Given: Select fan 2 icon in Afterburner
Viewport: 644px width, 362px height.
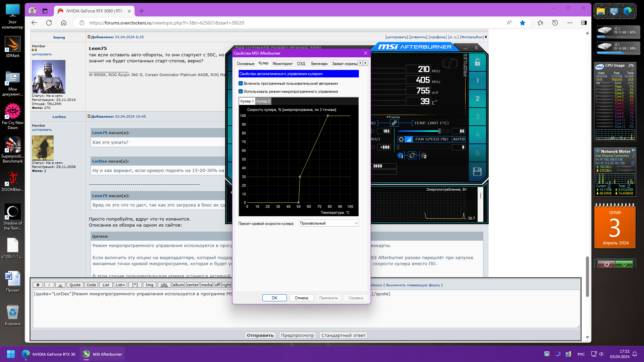Looking at the screenshot, I should pos(424,156).
